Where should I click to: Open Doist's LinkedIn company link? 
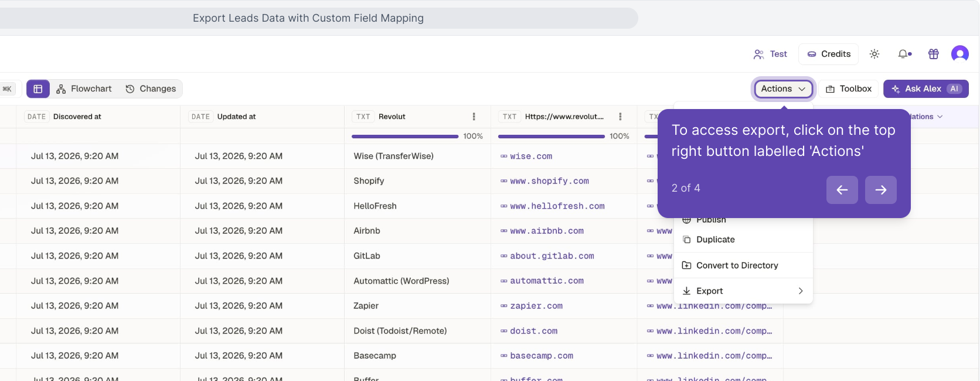point(714,331)
